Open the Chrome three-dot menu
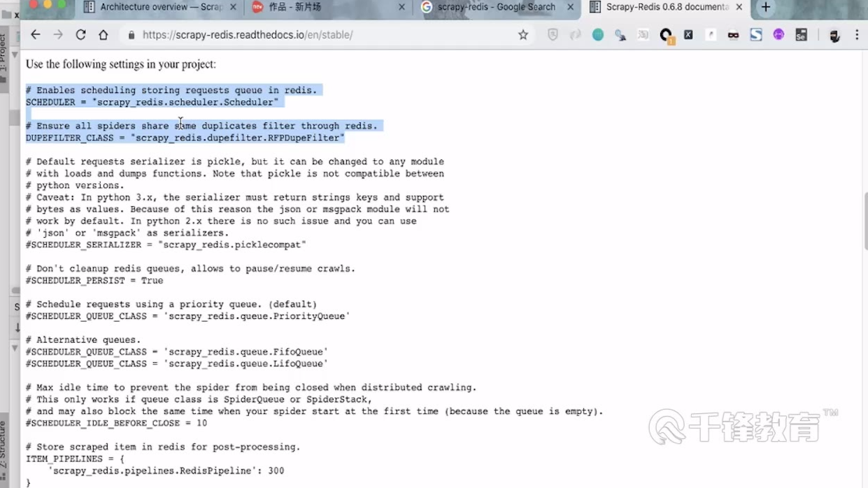868x488 pixels. coord(857,35)
